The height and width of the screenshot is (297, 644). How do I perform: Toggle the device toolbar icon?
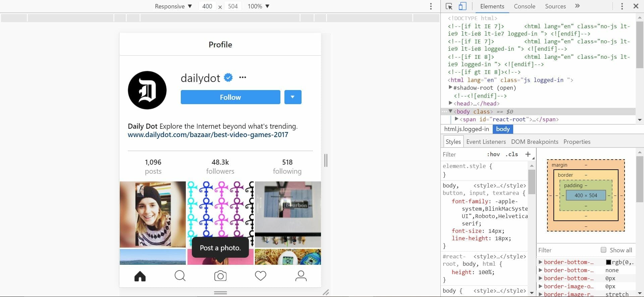(463, 6)
